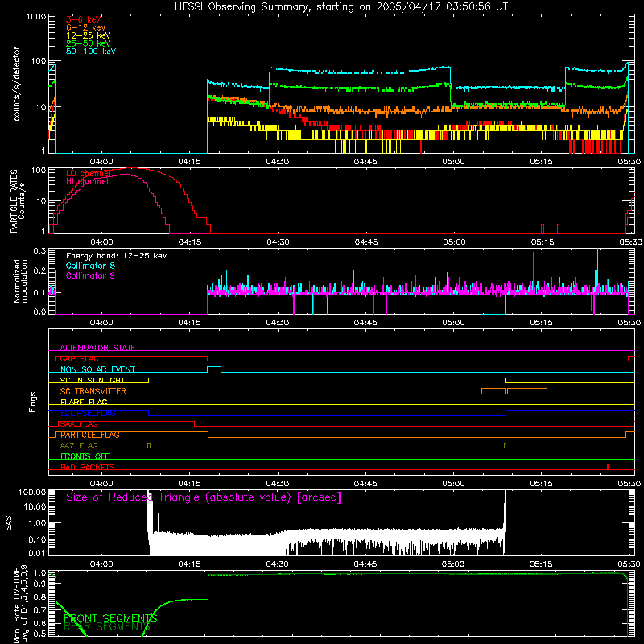
Task: Click the FRONT SEGMENTS legend label
Action: [x=110, y=618]
